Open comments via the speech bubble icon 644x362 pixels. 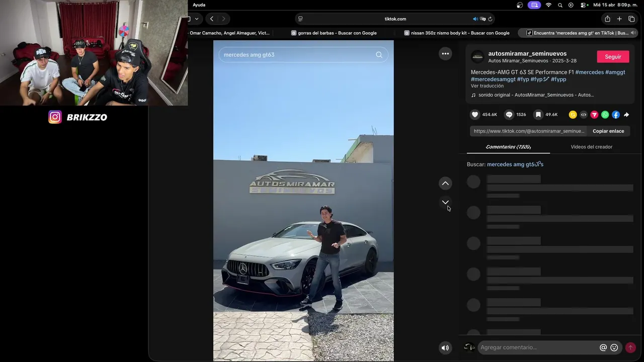point(509,115)
